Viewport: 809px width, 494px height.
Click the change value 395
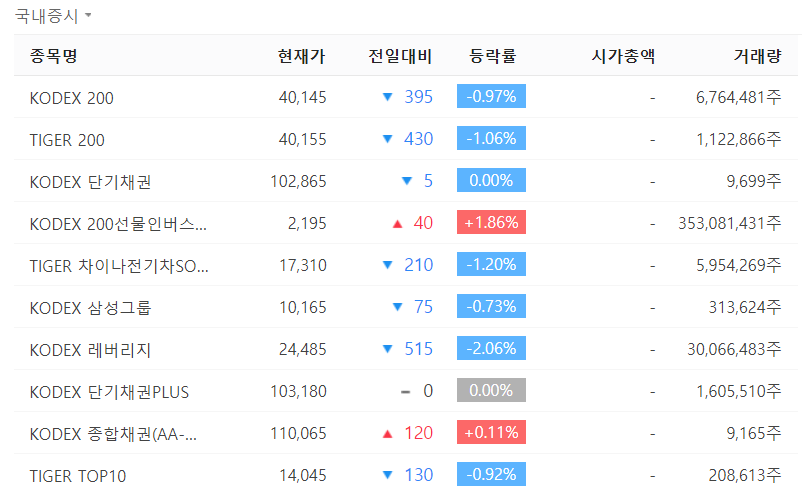tap(418, 97)
